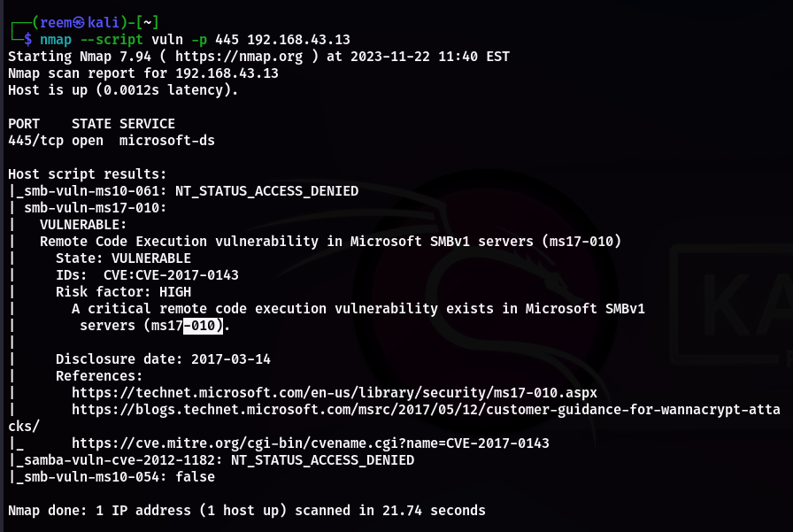Click the Risk factor: HIGH text

tap(123, 292)
